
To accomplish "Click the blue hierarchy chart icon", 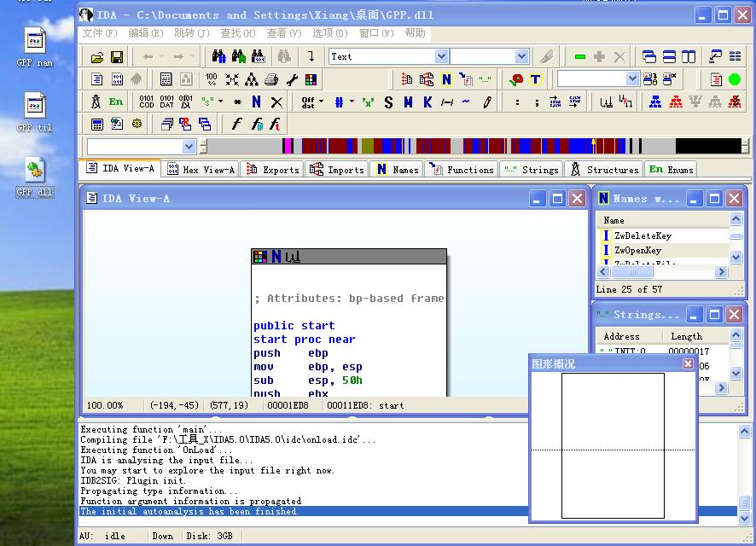I will coord(655,102).
